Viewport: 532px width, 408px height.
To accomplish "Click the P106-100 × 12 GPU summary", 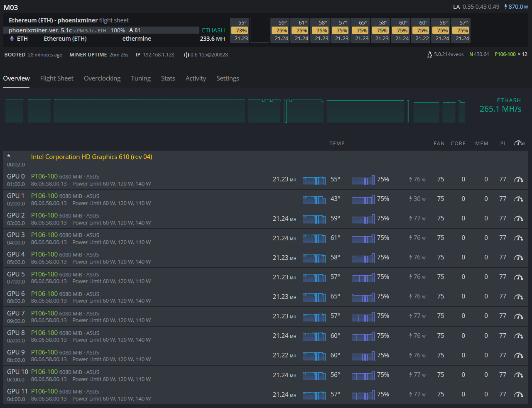I will (511, 54).
